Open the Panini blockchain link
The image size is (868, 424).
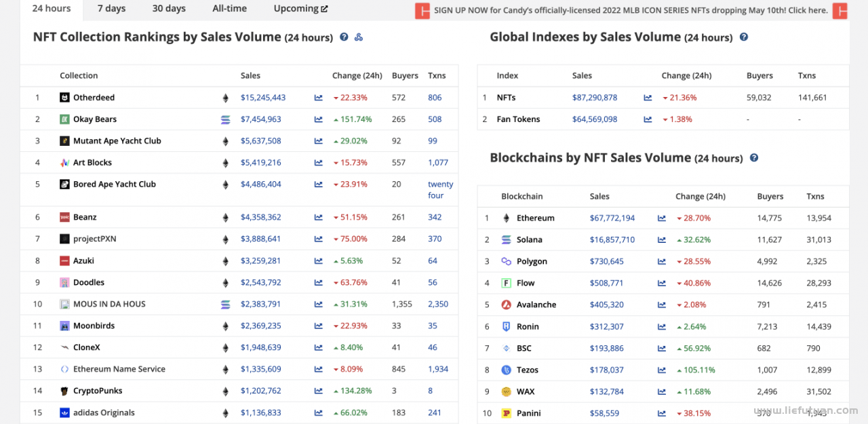(529, 414)
